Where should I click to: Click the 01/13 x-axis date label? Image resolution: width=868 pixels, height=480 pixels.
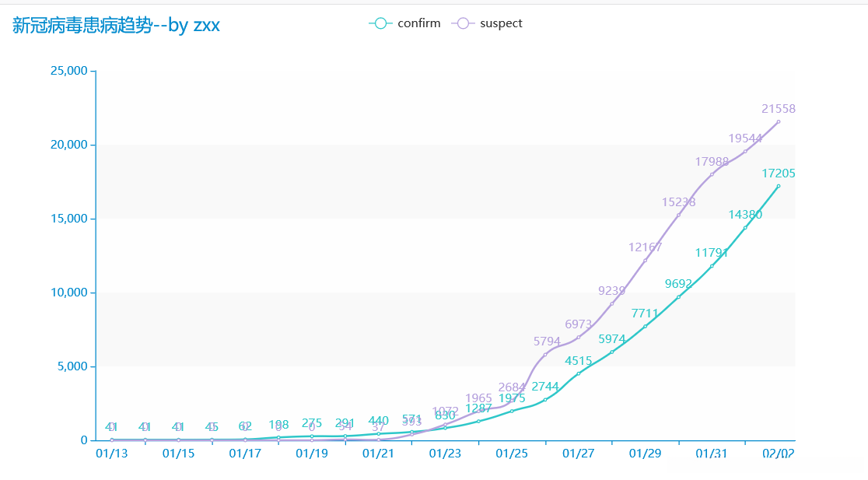(112, 454)
